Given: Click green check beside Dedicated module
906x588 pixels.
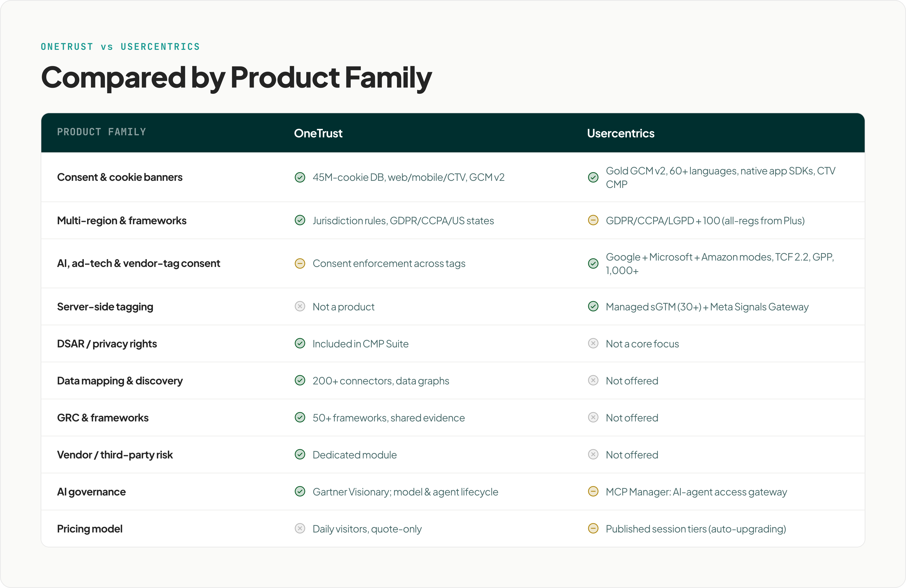Looking at the screenshot, I should (300, 454).
